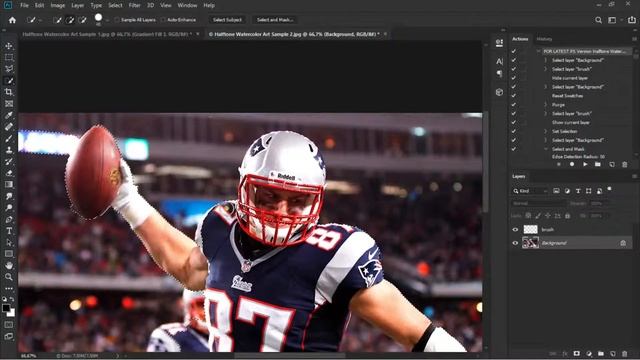Select the Path Selection tool
Viewport: 640px width, 360px height.
pyautogui.click(x=9, y=242)
